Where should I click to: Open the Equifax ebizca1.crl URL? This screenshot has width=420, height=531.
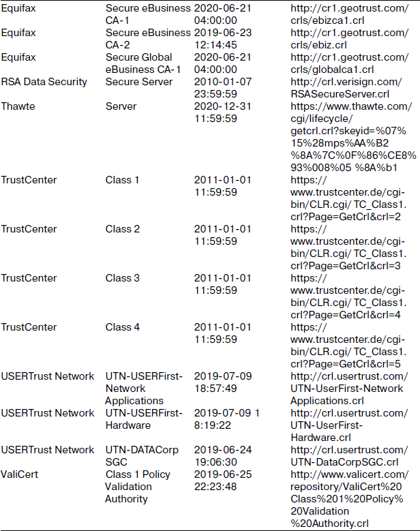350,14
